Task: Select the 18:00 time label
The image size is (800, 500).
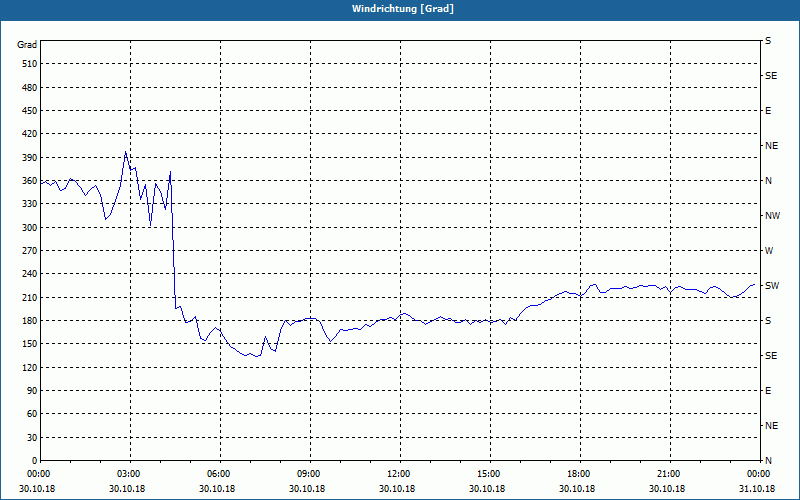Action: [x=577, y=474]
